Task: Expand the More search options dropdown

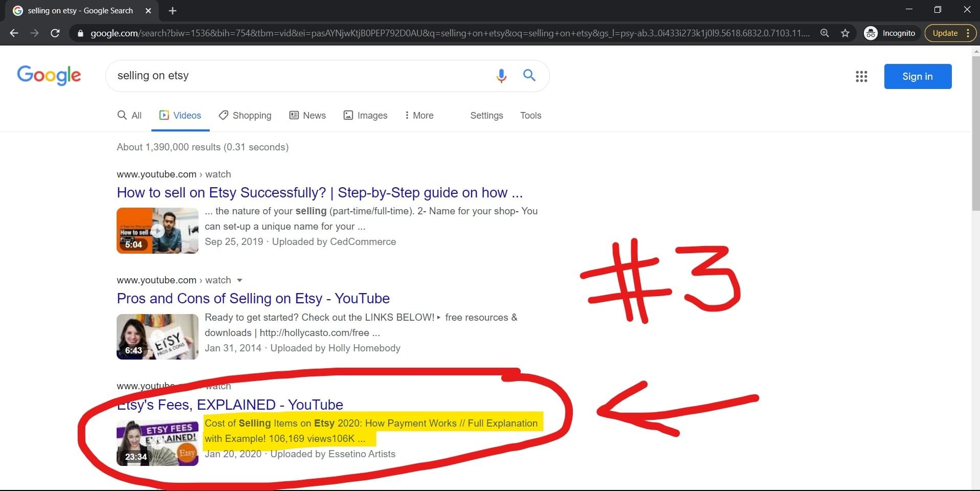Action: click(x=419, y=116)
